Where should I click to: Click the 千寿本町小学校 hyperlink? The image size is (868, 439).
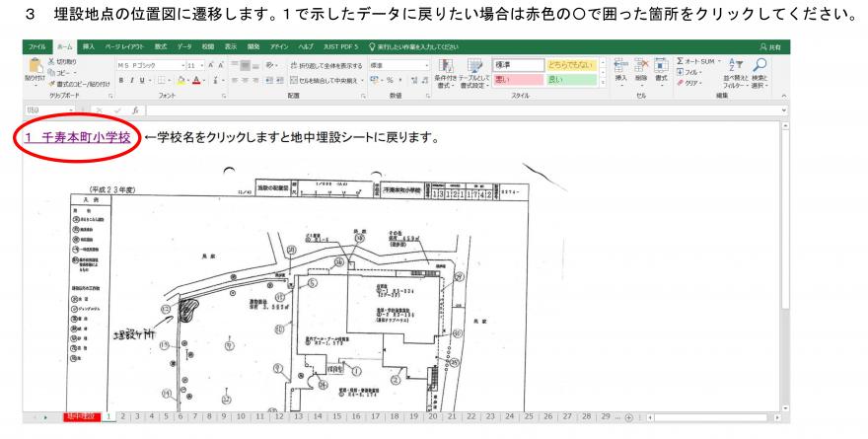coord(79,137)
